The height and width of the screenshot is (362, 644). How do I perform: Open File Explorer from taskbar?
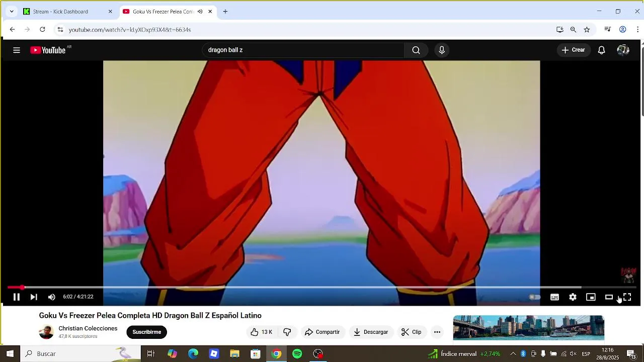[234, 353]
